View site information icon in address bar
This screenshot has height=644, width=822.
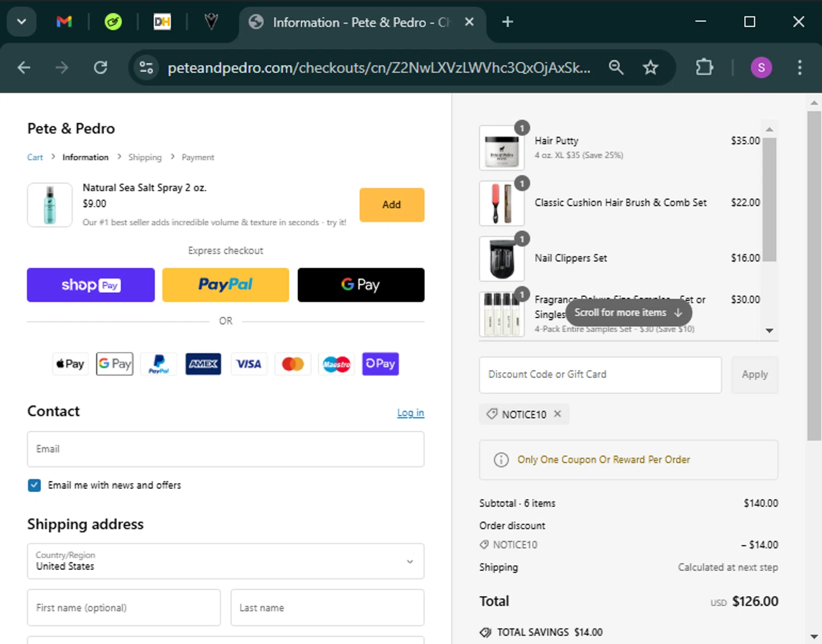[146, 67]
